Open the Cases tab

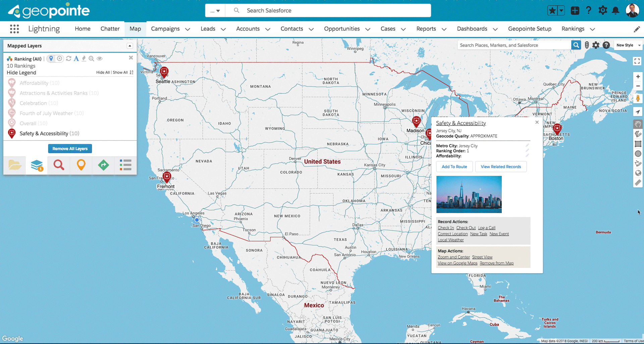(x=388, y=29)
